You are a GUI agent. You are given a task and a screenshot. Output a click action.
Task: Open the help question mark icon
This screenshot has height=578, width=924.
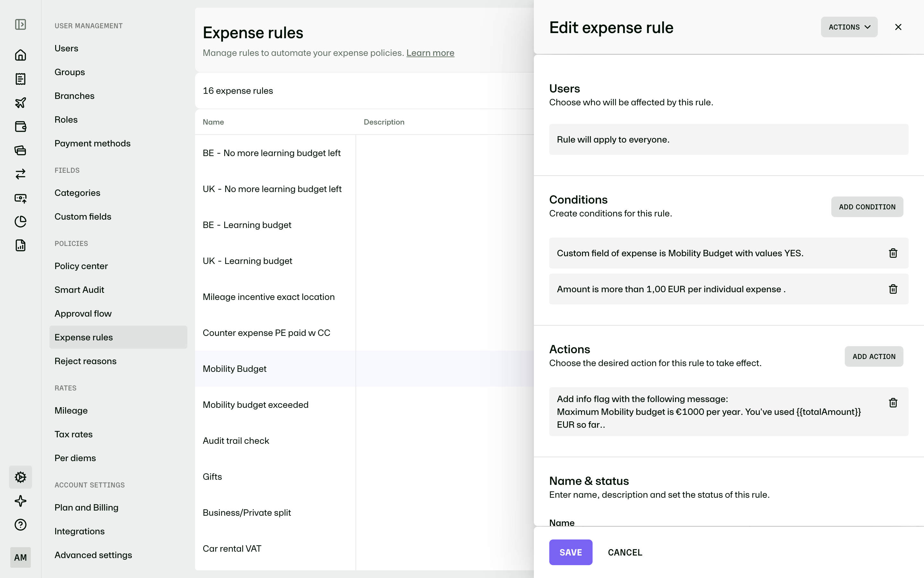pyautogui.click(x=21, y=524)
